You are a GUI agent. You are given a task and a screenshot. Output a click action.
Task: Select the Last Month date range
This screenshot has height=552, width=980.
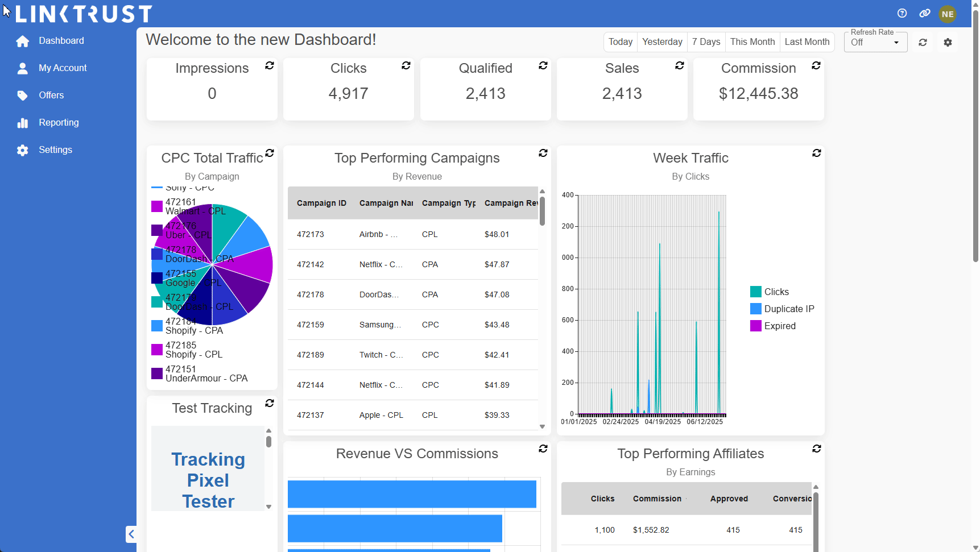pyautogui.click(x=807, y=42)
